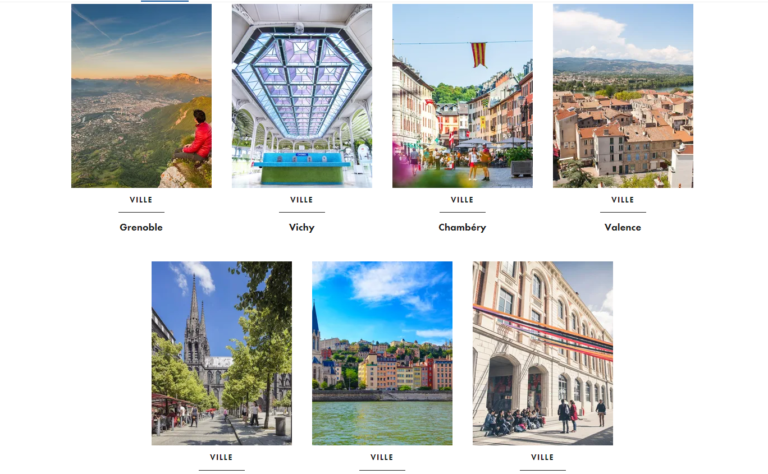This screenshot has height=474, width=768.
Task: Select the VILLE label above Grenoble
Action: click(141, 200)
